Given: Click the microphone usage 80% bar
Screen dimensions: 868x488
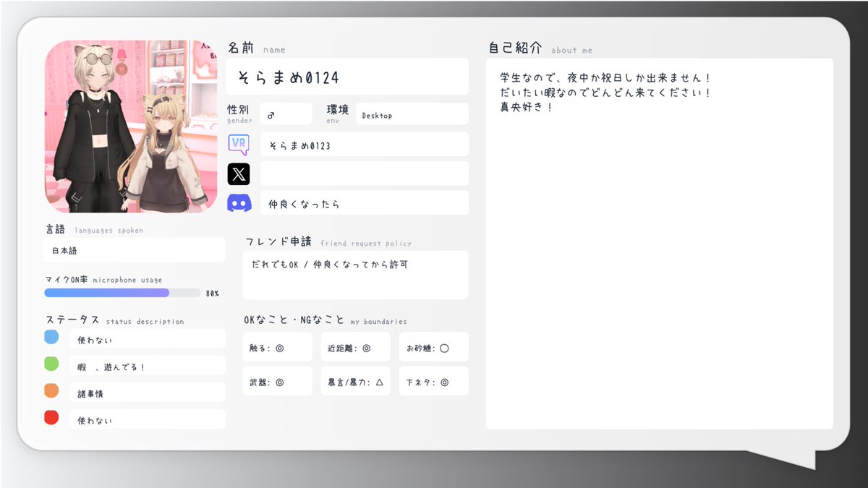Looking at the screenshot, I should (x=122, y=293).
